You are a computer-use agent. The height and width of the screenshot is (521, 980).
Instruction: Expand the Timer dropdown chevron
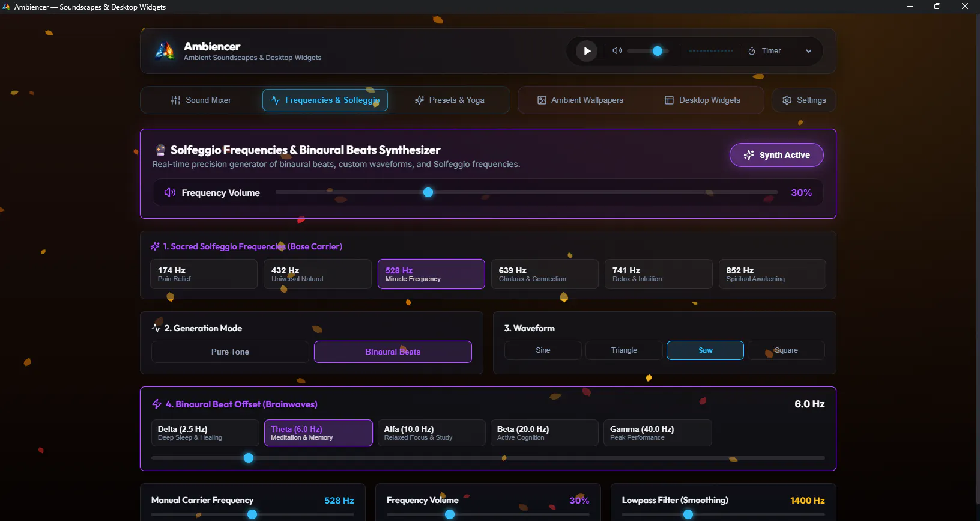[x=809, y=51]
